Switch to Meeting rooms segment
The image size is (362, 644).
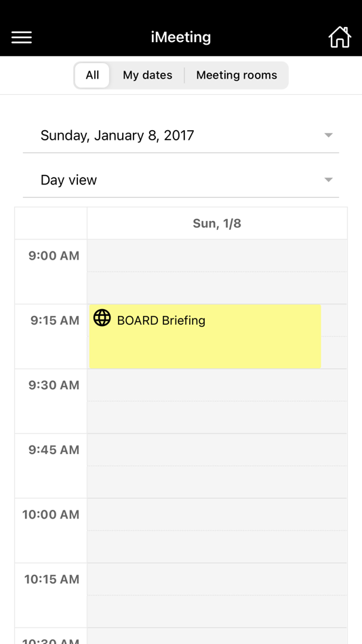(x=237, y=75)
